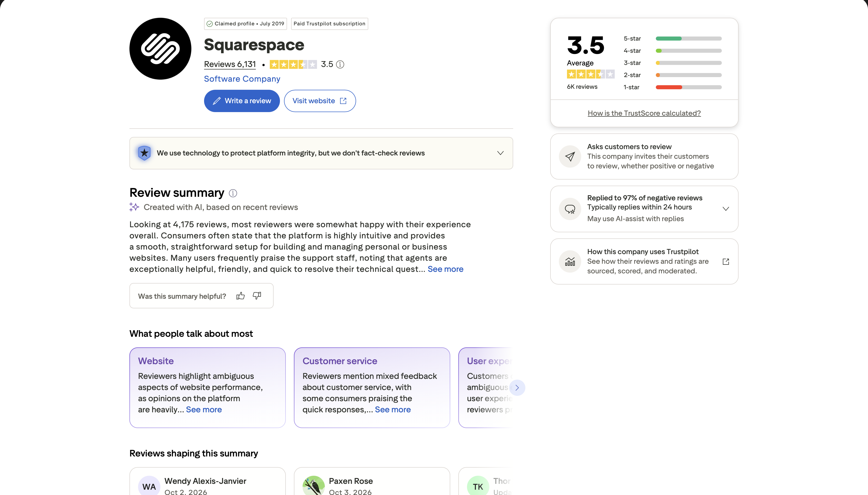Click the Squarespace logo image
The image size is (868, 495).
pyautogui.click(x=160, y=49)
